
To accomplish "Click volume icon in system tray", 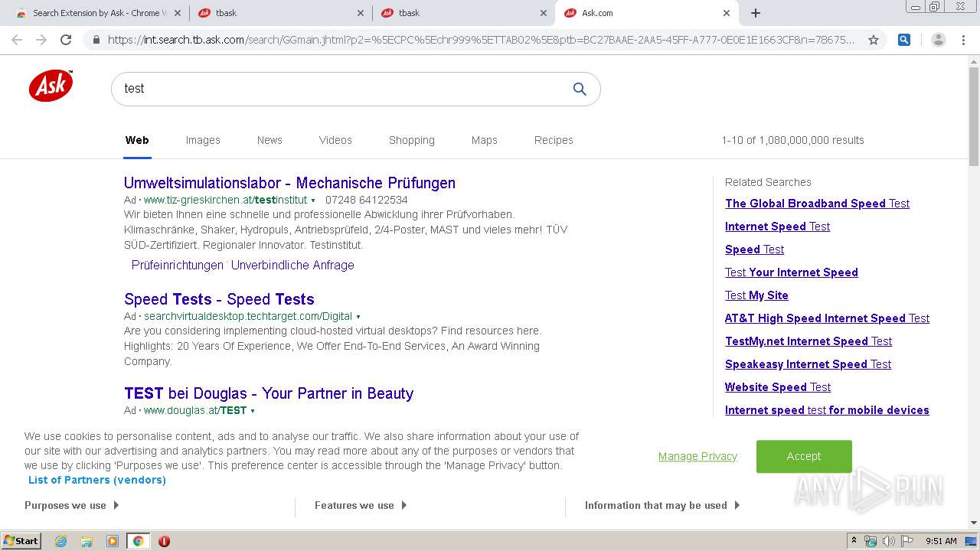I will [x=889, y=541].
